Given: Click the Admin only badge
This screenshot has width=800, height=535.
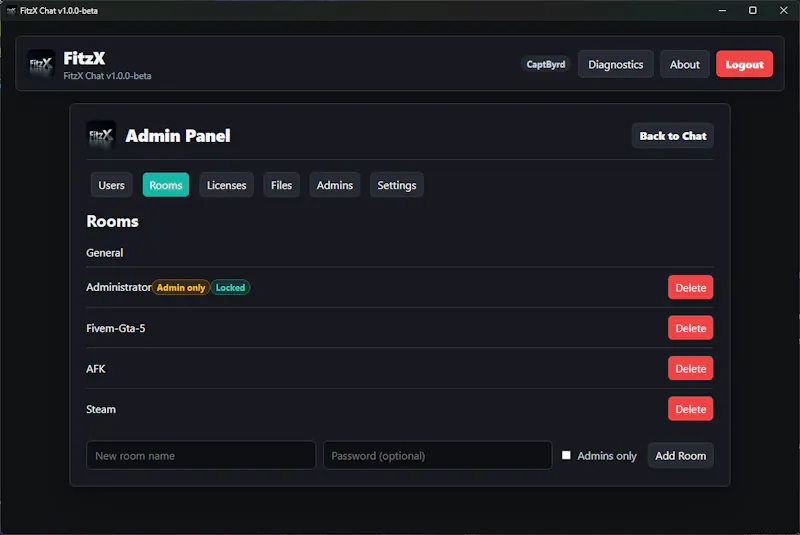Looking at the screenshot, I should click(181, 288).
